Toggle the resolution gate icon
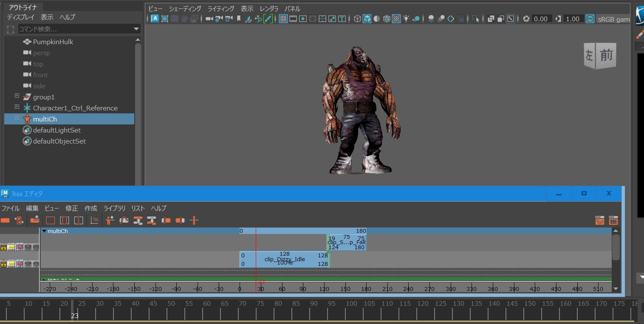 click(x=303, y=19)
